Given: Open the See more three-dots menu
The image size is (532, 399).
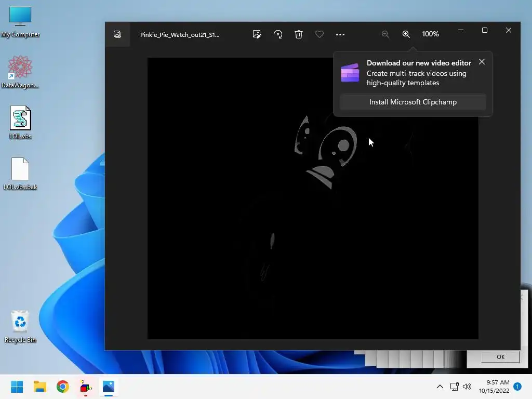Looking at the screenshot, I should (340, 34).
